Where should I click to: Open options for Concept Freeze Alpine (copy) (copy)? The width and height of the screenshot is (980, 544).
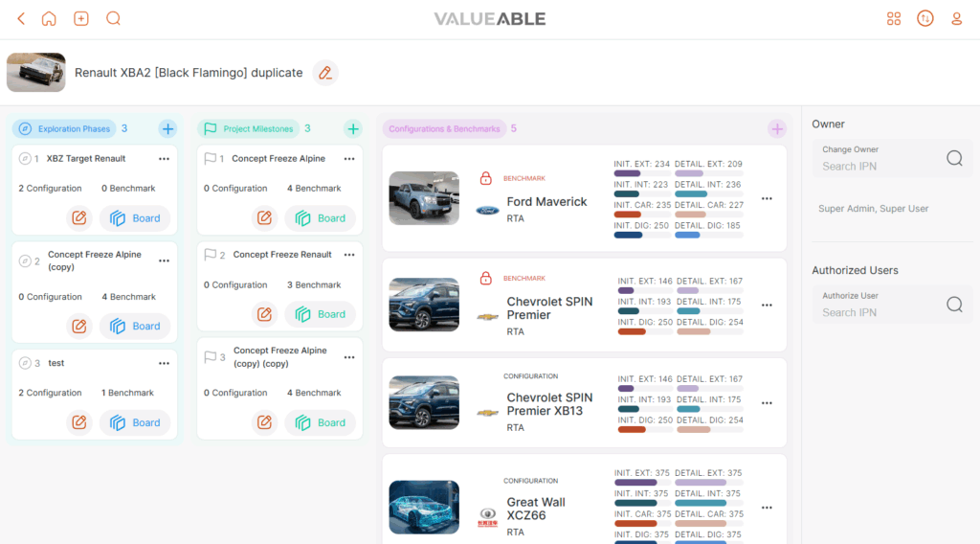click(x=349, y=357)
